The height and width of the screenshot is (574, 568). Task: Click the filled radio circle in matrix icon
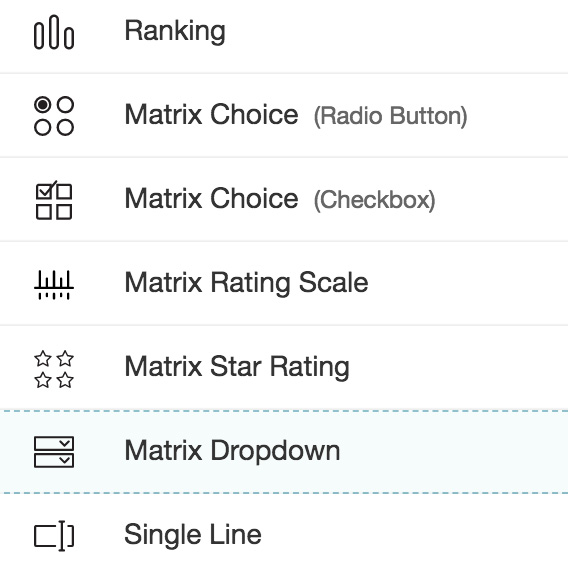click(x=43, y=105)
